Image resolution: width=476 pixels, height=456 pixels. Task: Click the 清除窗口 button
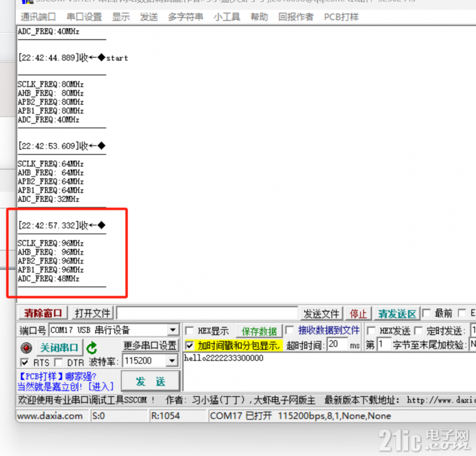(x=43, y=313)
